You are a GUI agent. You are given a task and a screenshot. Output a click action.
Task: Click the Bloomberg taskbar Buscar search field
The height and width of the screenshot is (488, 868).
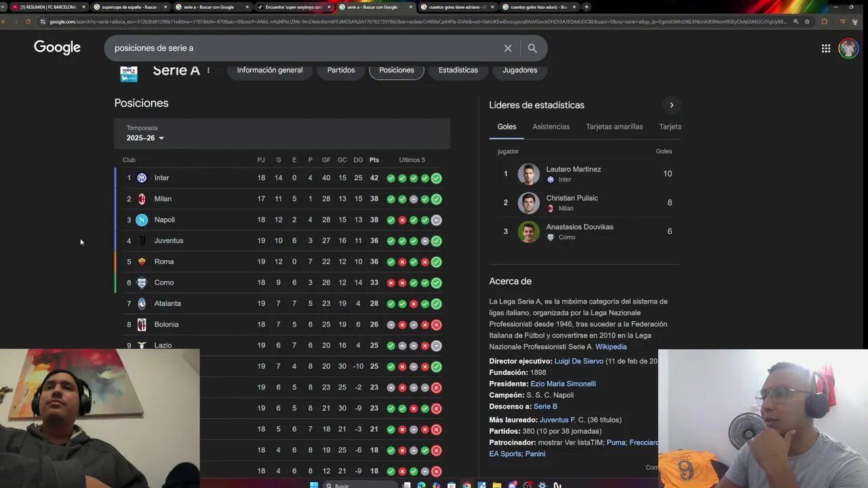pyautogui.click(x=360, y=485)
